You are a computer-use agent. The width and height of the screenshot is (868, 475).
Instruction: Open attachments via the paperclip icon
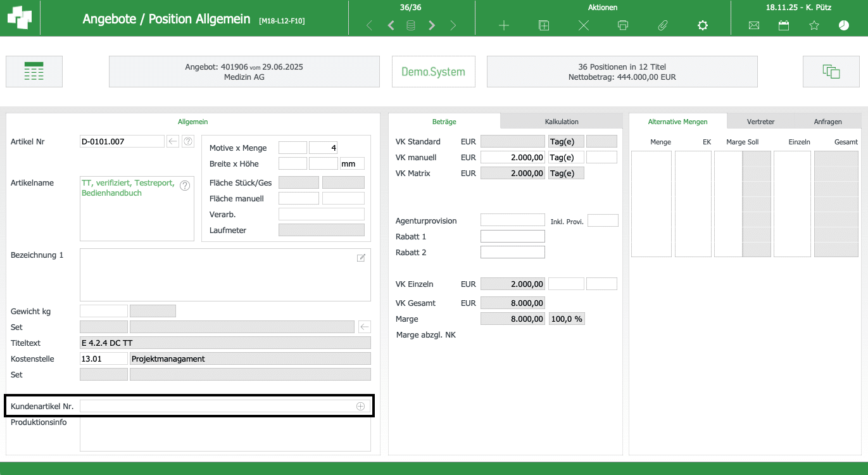[x=662, y=26]
